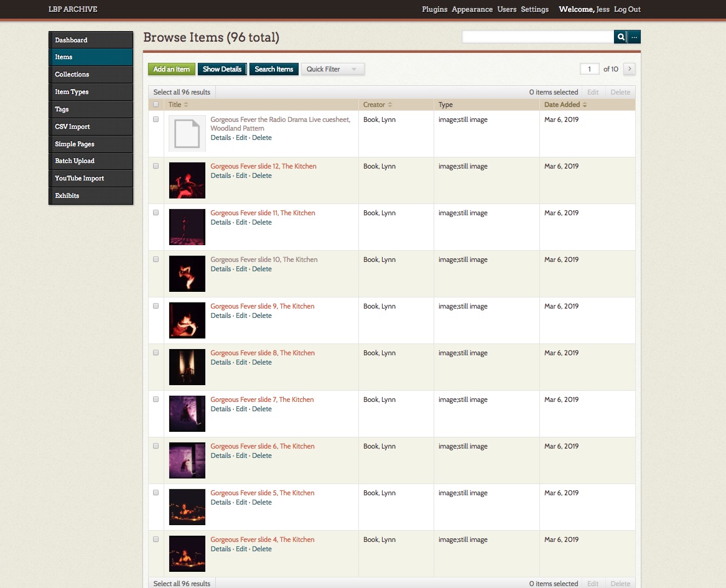Sort by Title column arrows
The width and height of the screenshot is (726, 588).
[186, 105]
